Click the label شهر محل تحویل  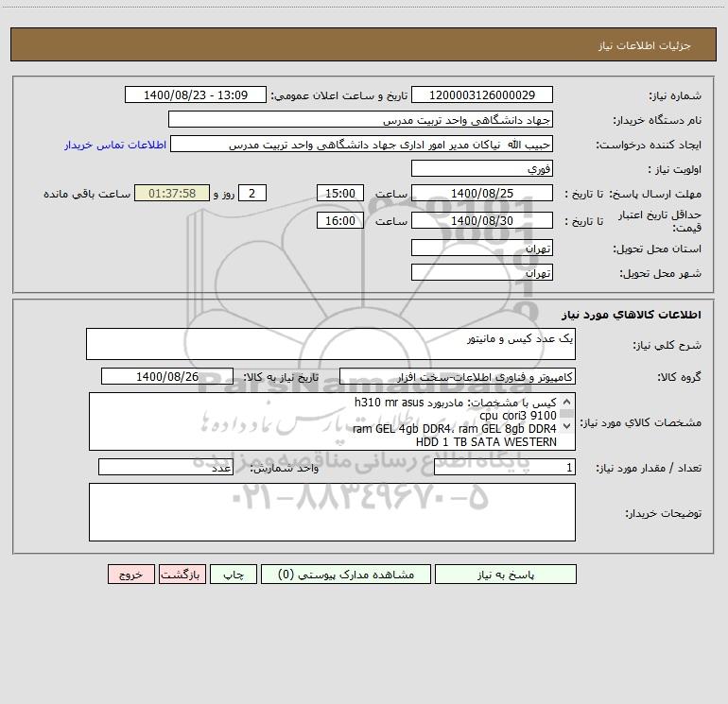pos(661,273)
